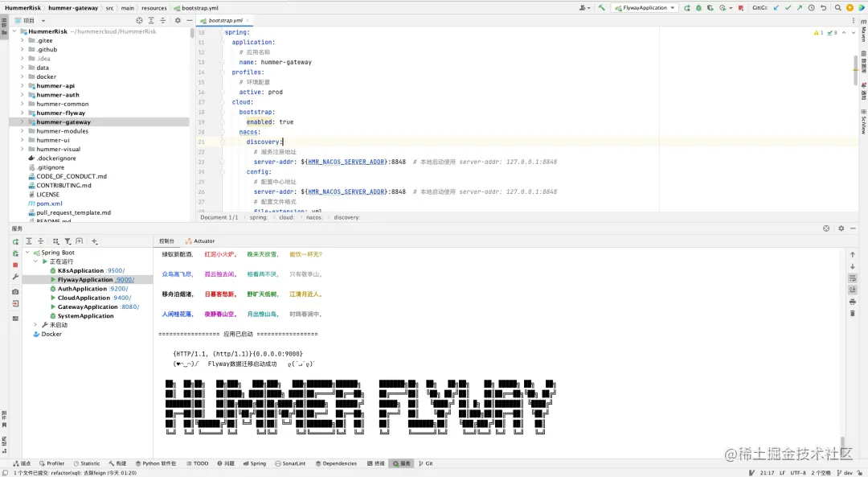The image size is (868, 477).
Task: Click Git push arrow icon
Action: click(800, 8)
